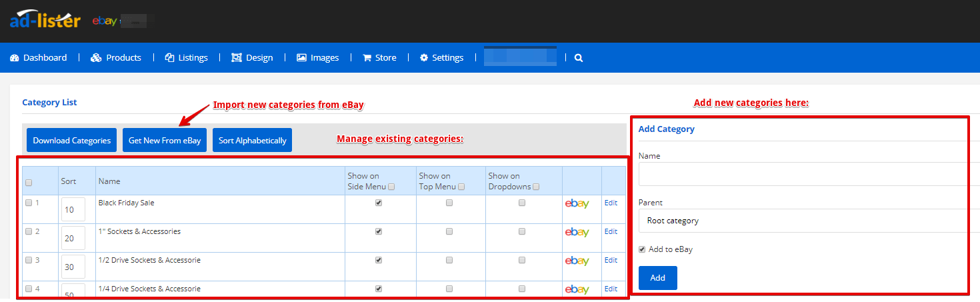Click 1/2 Drive Sockets & Accessorie name
Viewport: 980px width, 302px height.
point(149,260)
